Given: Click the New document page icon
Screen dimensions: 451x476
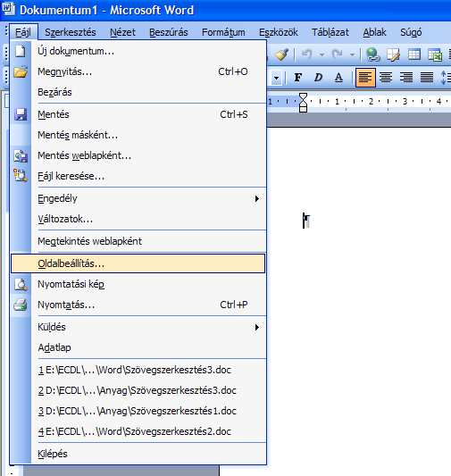Looking at the screenshot, I should click(x=21, y=51).
